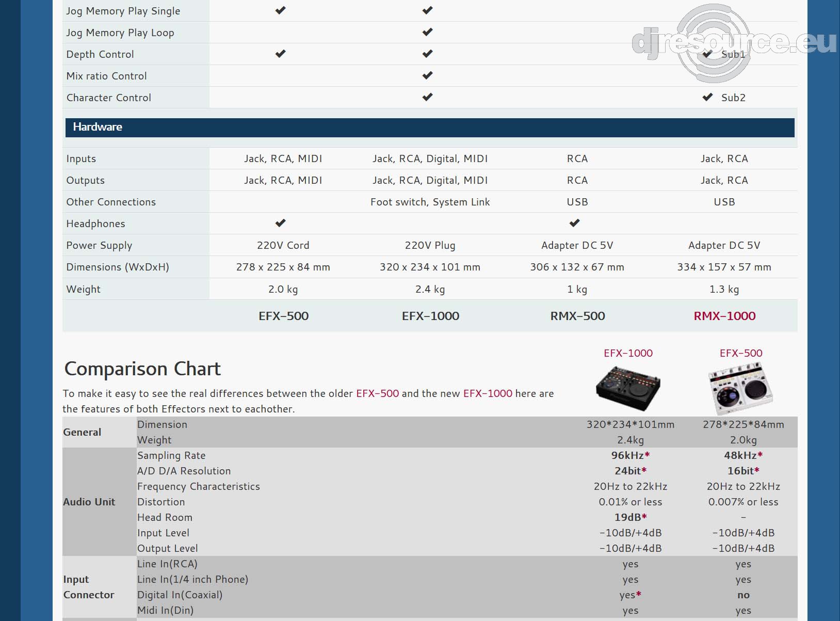Select the EFX-500 column footer label

[x=283, y=316]
